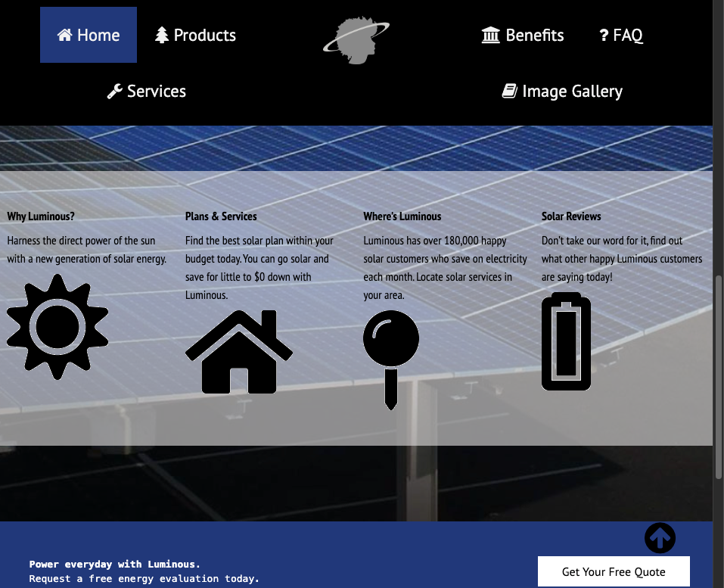Open the Home menu item
The width and height of the screenshot is (724, 588).
89,35
